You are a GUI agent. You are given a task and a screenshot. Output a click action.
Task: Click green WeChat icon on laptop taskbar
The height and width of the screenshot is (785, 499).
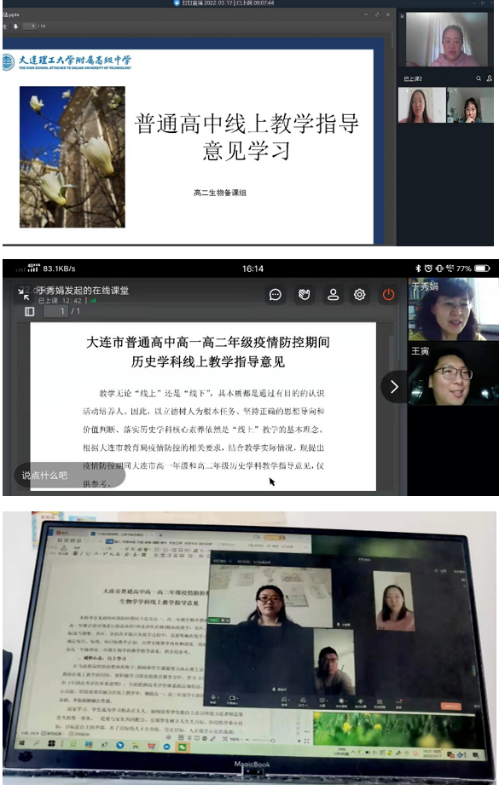click(x=182, y=747)
